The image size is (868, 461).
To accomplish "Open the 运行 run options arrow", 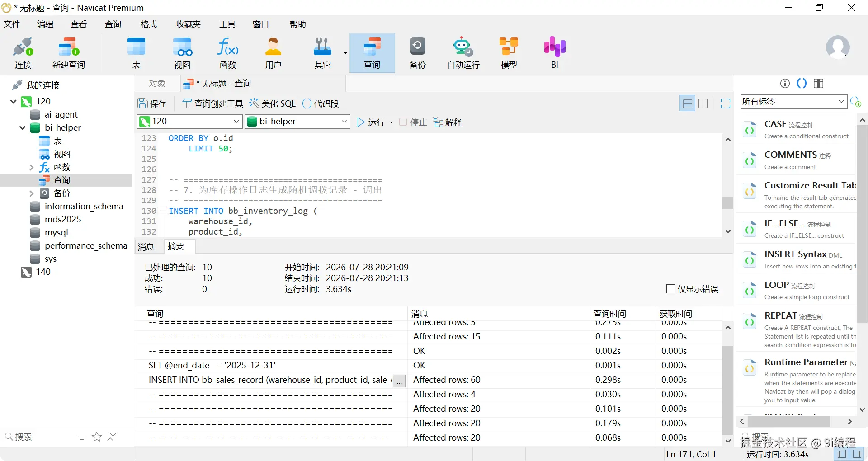I will (391, 122).
